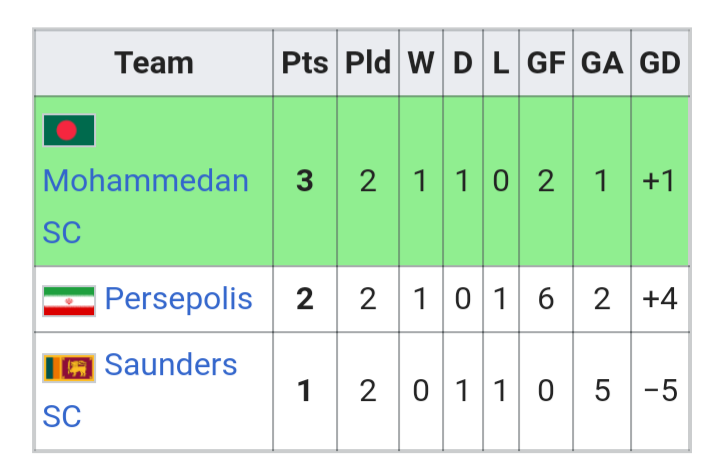The width and height of the screenshot is (720, 471).
Task: Click the GF column header
Action: coord(546,63)
